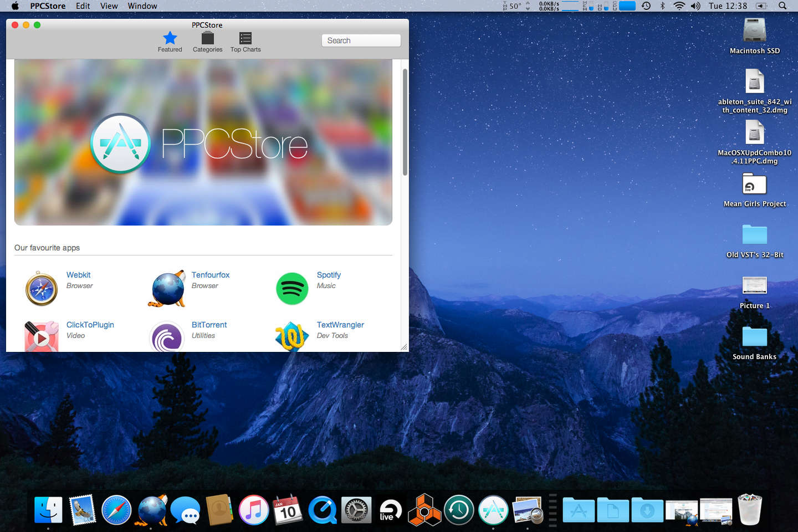Open the Apple menu
Screen dimensions: 798x532
[15, 6]
